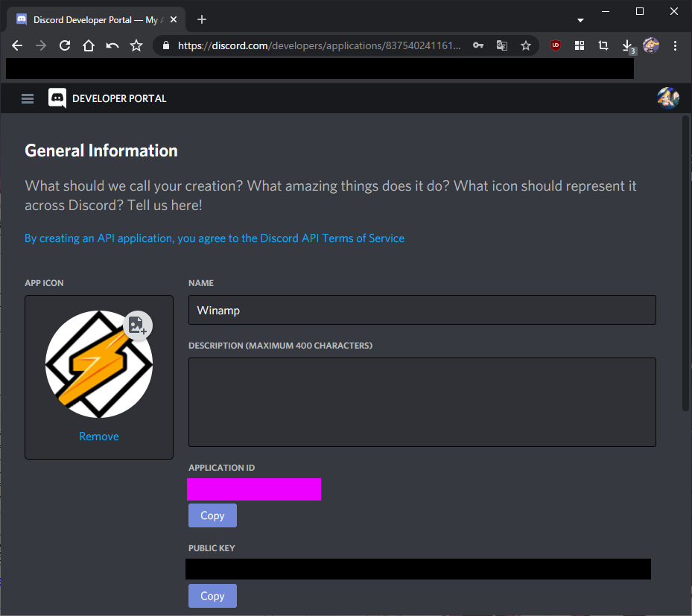Open the browser home page icon

pyautogui.click(x=89, y=45)
